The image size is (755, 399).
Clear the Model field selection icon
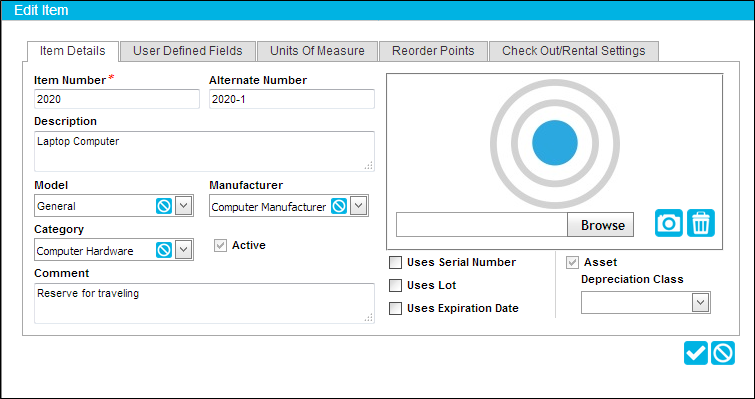tap(164, 206)
